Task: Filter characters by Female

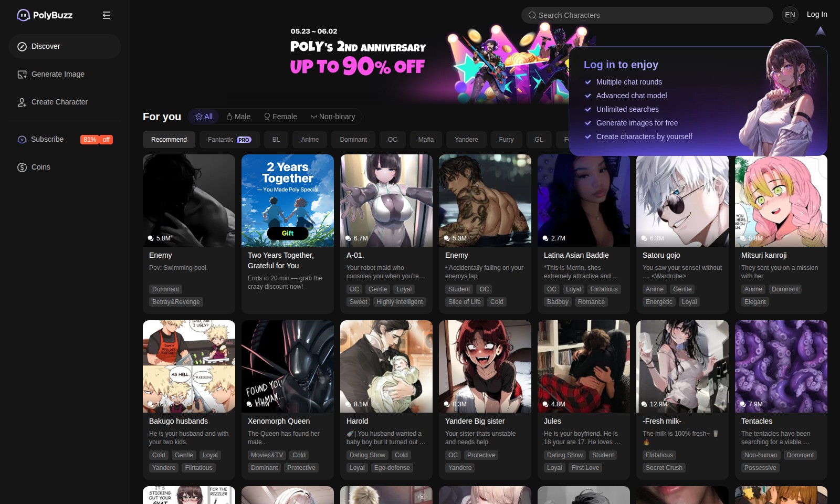Action: (x=280, y=117)
